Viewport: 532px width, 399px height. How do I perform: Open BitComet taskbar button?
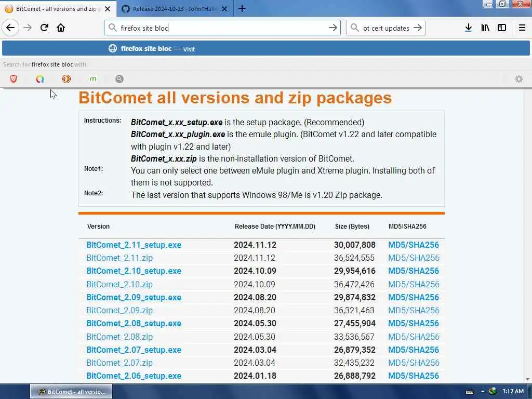[71, 392]
